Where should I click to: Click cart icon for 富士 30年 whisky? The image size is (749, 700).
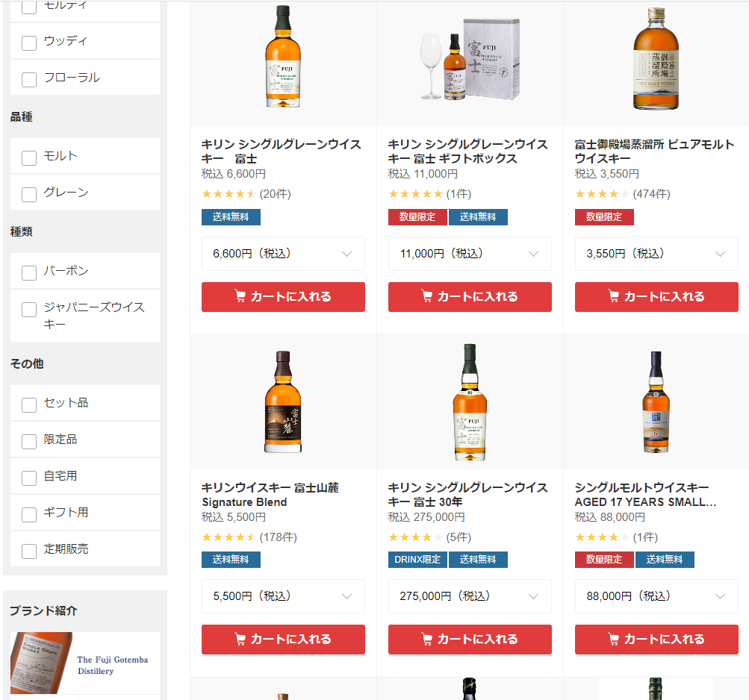pyautogui.click(x=426, y=640)
